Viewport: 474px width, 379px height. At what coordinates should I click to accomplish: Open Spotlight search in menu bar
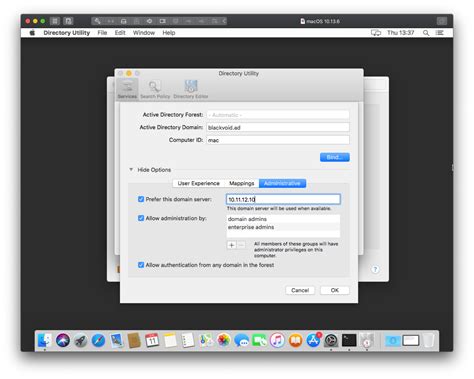pyautogui.click(x=426, y=33)
